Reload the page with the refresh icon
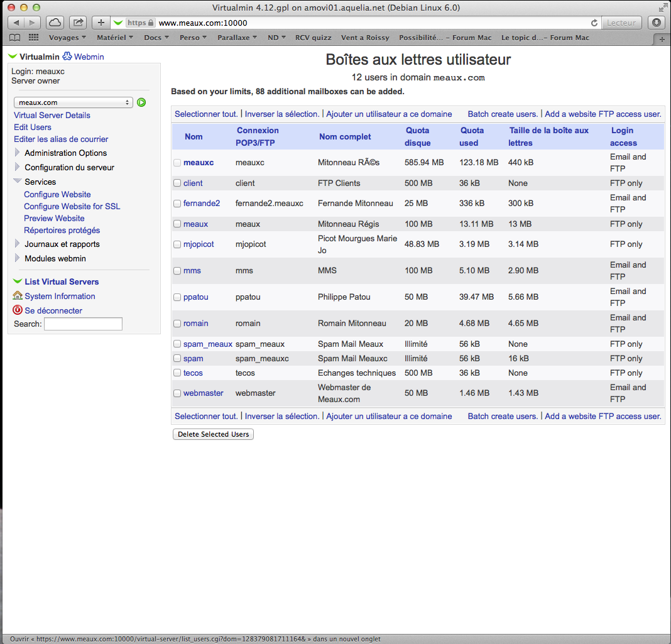The image size is (671, 644). coord(594,23)
